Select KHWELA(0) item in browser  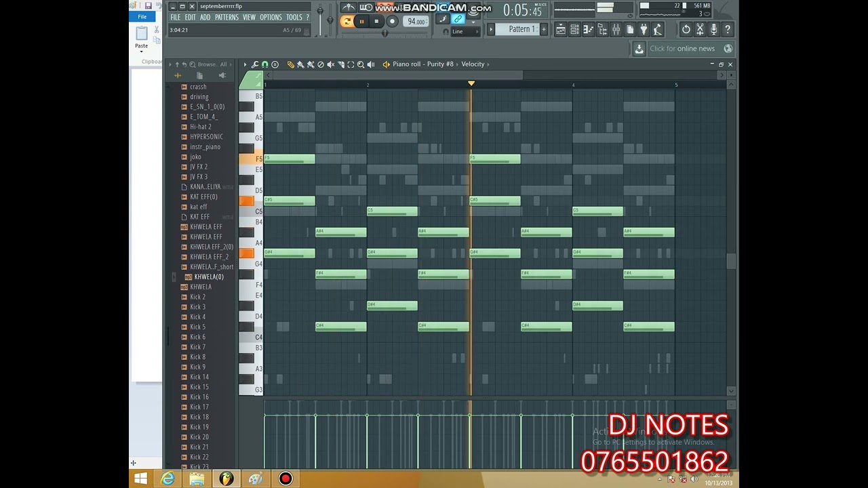click(x=208, y=277)
